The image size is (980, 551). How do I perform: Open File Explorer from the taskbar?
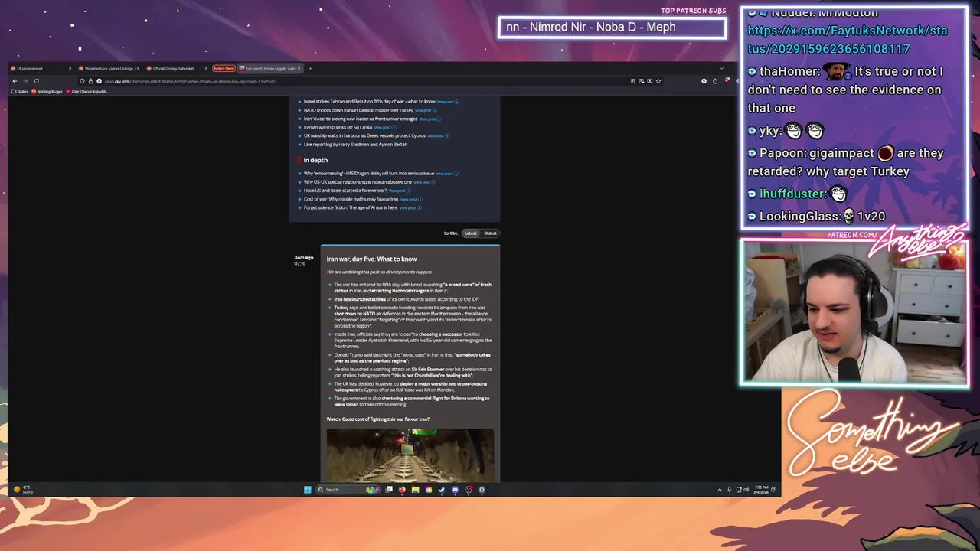pyautogui.click(x=415, y=490)
